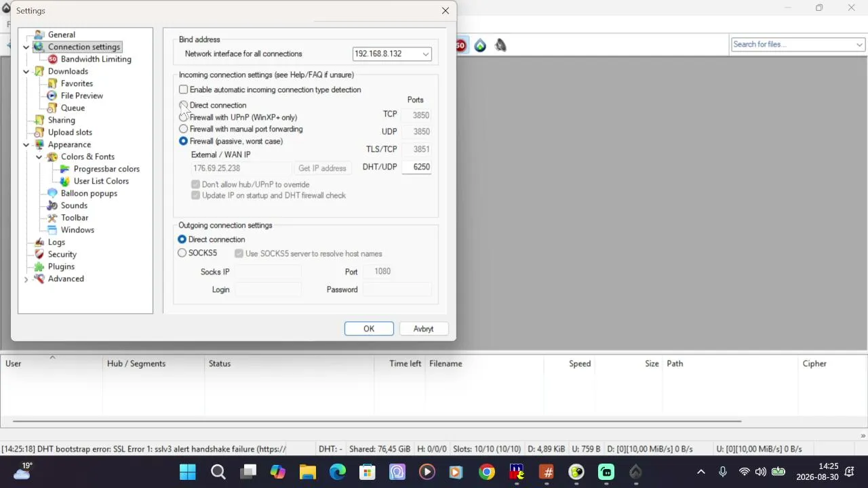868x488 pixels.
Task: Open the network interface dropdown
Action: [425, 54]
